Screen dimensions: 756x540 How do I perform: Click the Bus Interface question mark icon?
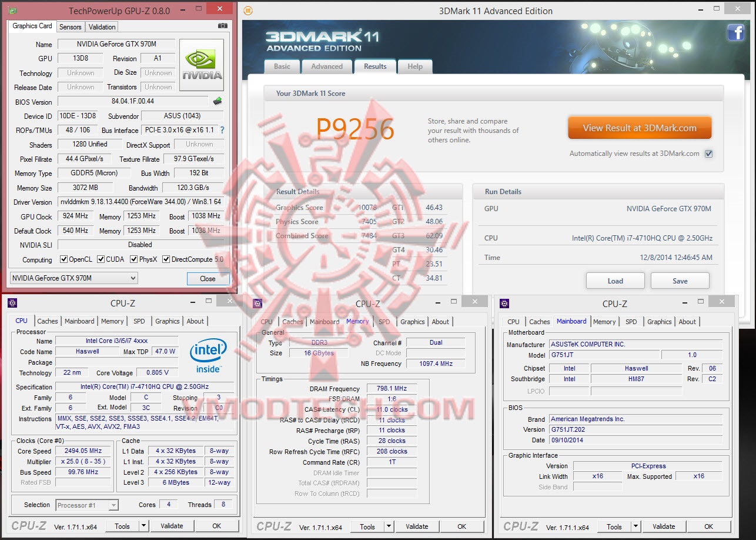pos(222,130)
